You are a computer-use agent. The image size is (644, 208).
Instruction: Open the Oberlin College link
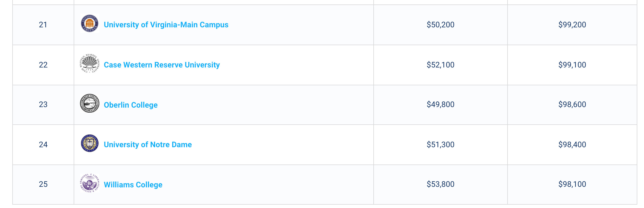(131, 105)
